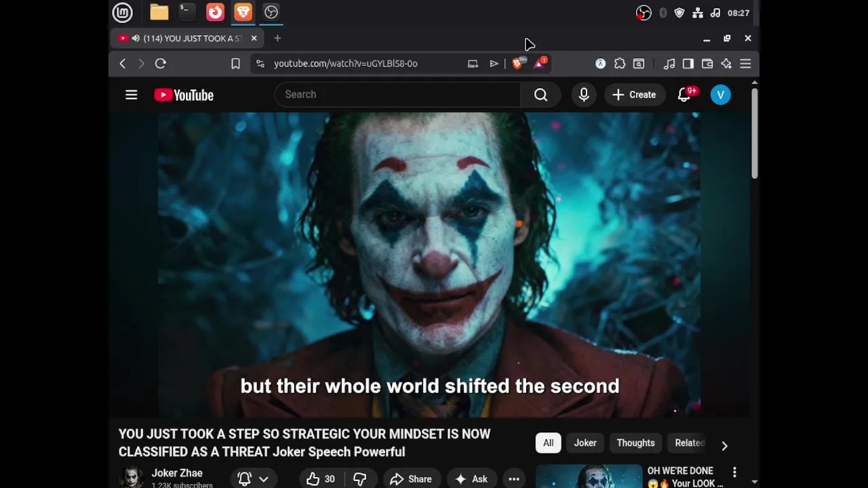Viewport: 868px width, 488px height.
Task: Open more actions three-dot menu
Action: [x=514, y=479]
